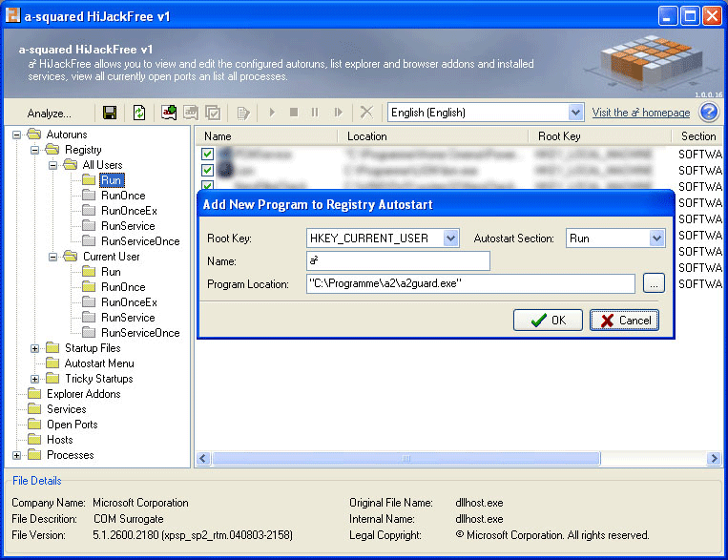Image resolution: width=728 pixels, height=560 pixels.
Task: Open the Explorer Addons tree node
Action: coord(84,394)
